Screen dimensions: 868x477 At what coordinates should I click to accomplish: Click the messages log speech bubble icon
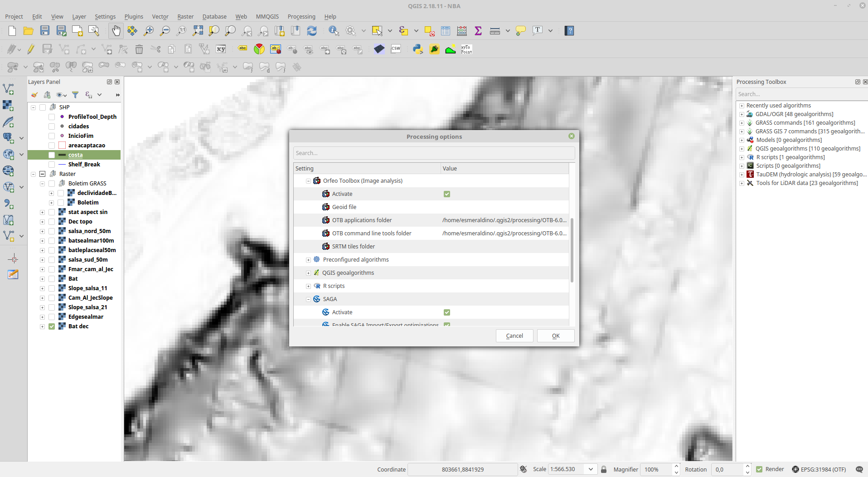pos(859,469)
